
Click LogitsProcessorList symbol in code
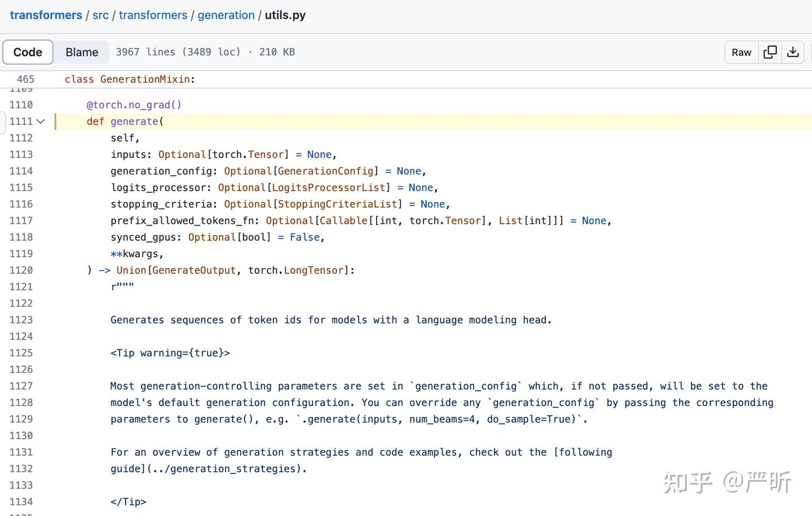coord(328,187)
